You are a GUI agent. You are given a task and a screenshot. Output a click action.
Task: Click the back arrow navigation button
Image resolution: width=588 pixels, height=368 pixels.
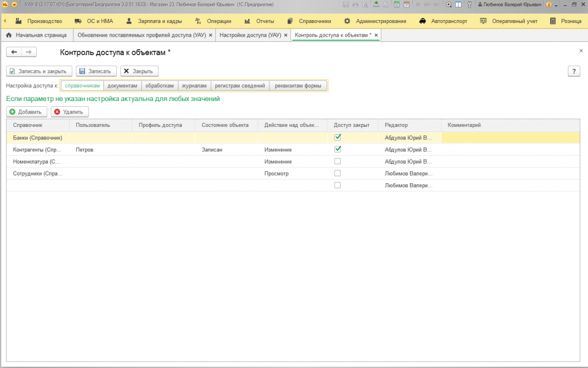tap(14, 52)
